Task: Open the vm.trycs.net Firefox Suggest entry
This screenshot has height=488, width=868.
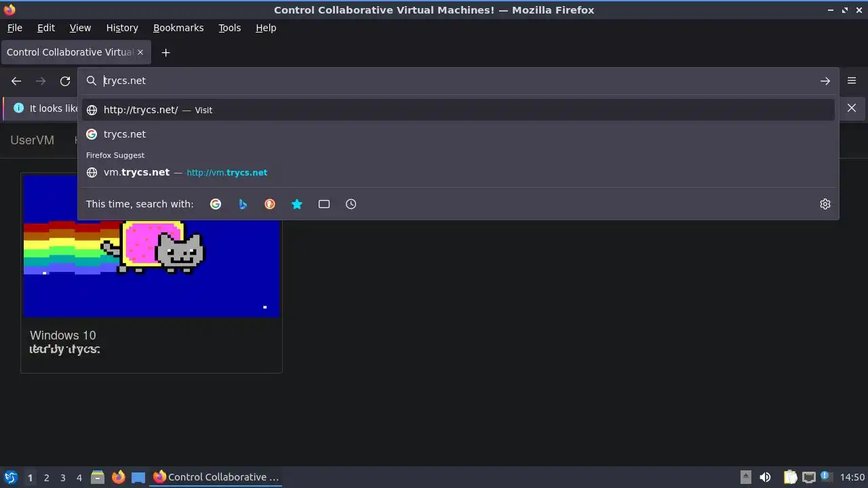Action: [458, 172]
